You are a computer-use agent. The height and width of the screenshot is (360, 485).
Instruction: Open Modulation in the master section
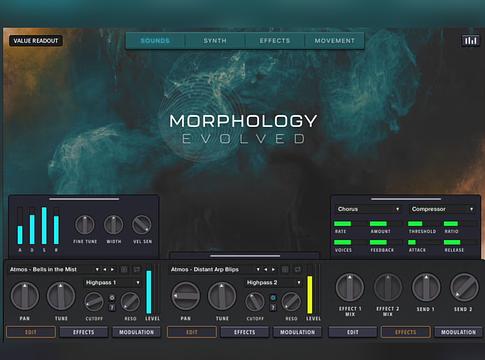coord(458,332)
